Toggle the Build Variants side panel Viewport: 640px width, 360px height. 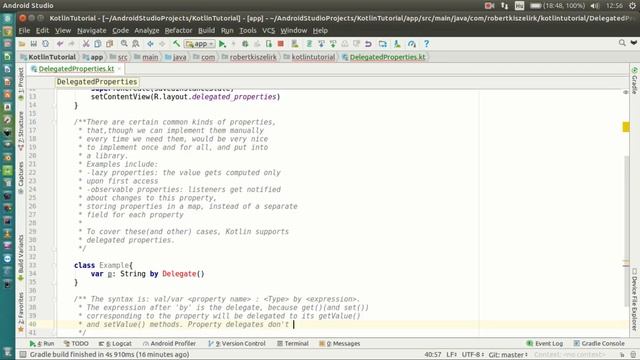coord(21,258)
